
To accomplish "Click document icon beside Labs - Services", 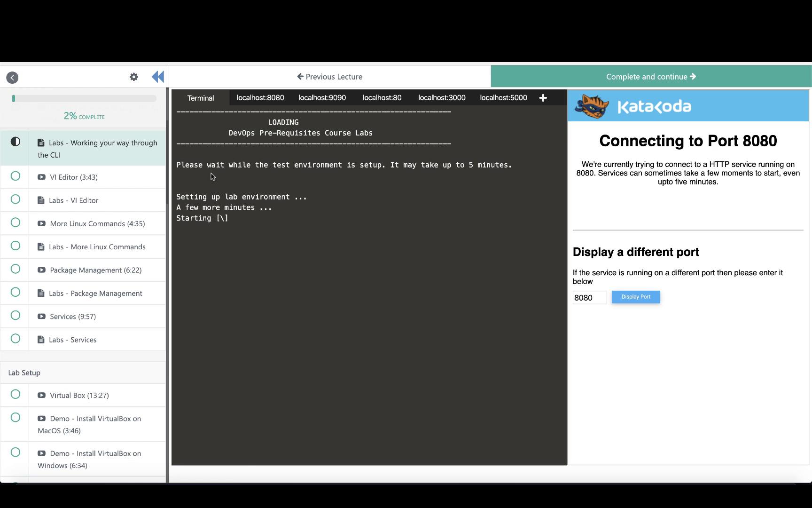I will click(41, 340).
